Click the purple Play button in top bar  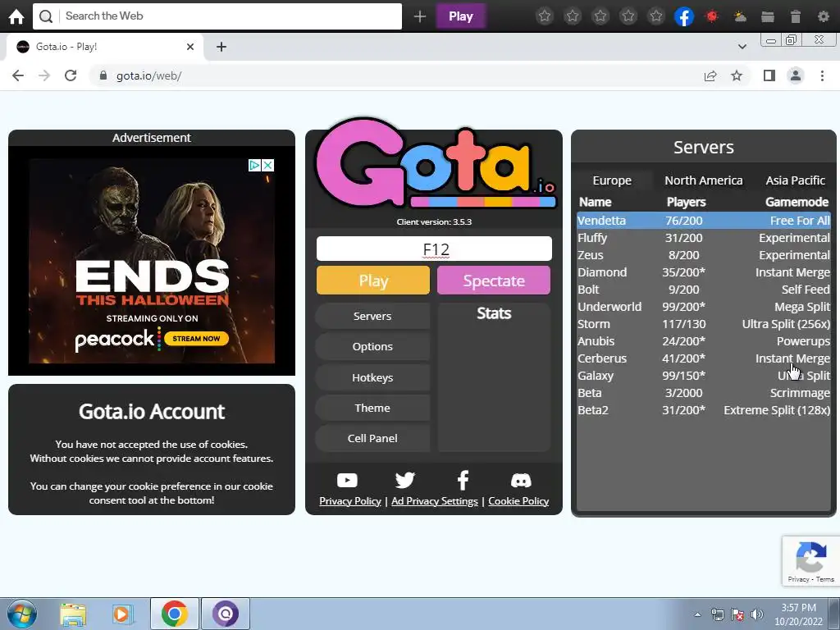tap(461, 16)
